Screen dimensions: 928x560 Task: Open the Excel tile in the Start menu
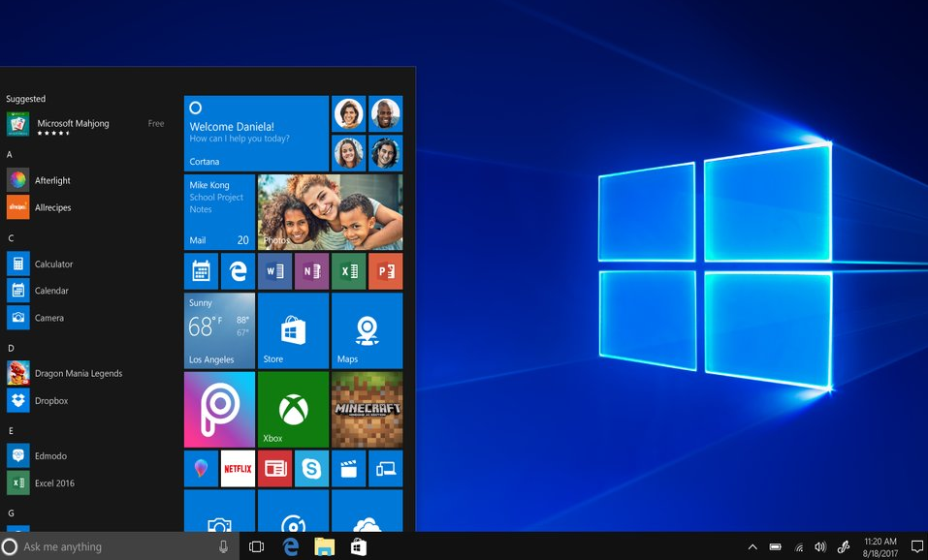(x=348, y=270)
